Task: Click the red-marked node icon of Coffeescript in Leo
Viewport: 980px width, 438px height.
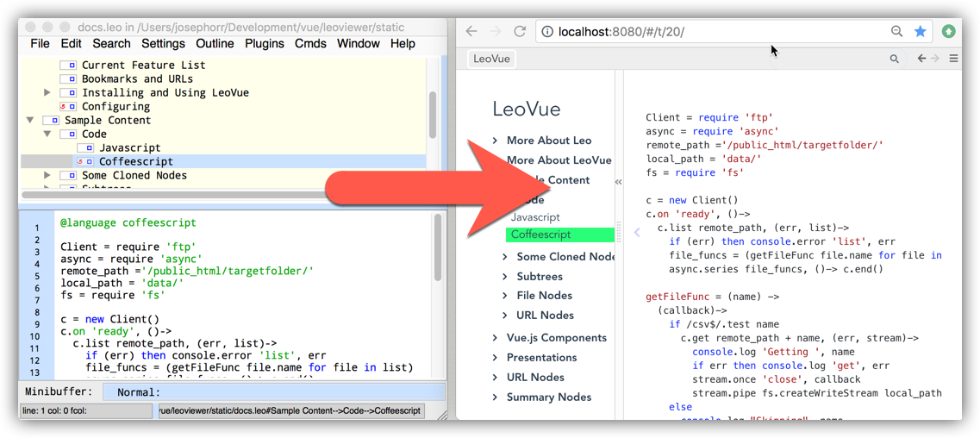Action: point(85,162)
